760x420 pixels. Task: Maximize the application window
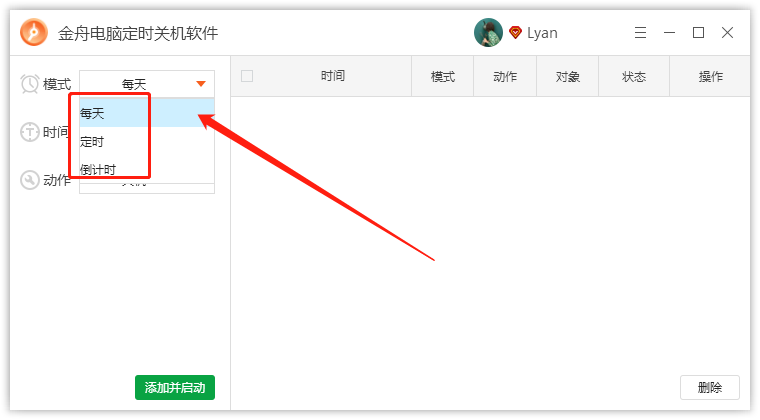click(698, 32)
